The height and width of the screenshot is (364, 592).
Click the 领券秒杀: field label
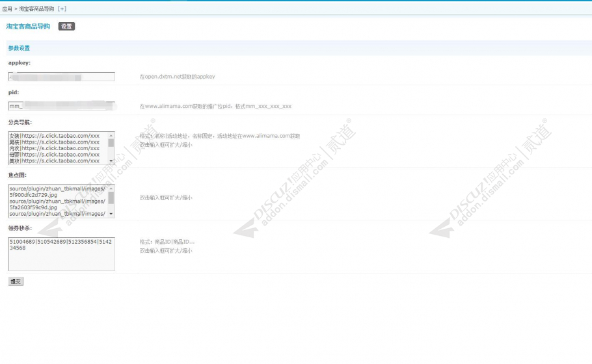click(x=20, y=228)
